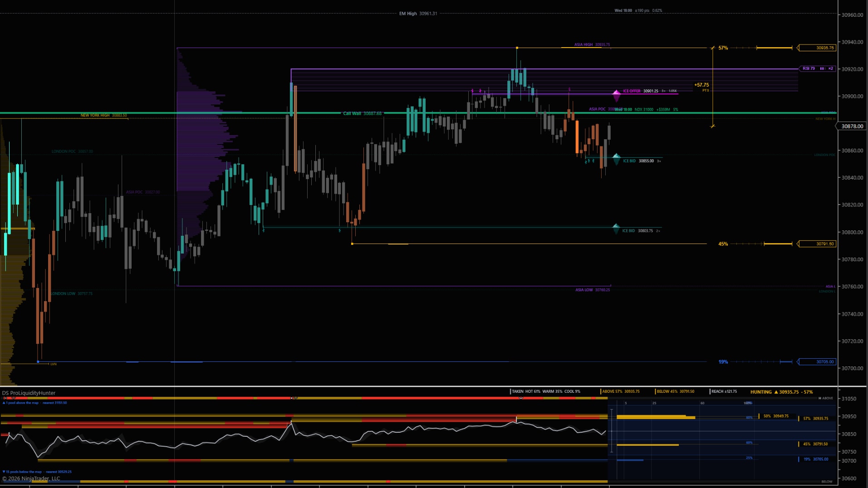Select the blue 30705.00 price tag
The image size is (868, 488).
pyautogui.click(x=817, y=362)
